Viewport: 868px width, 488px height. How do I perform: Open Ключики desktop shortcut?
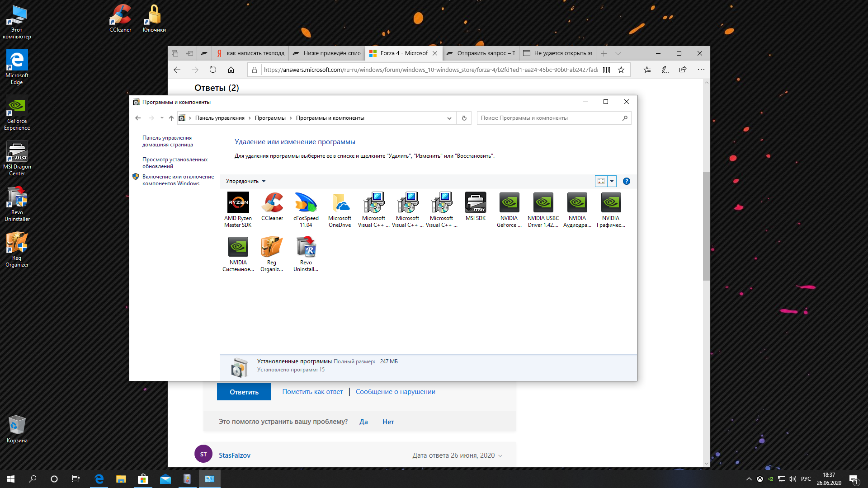[154, 19]
